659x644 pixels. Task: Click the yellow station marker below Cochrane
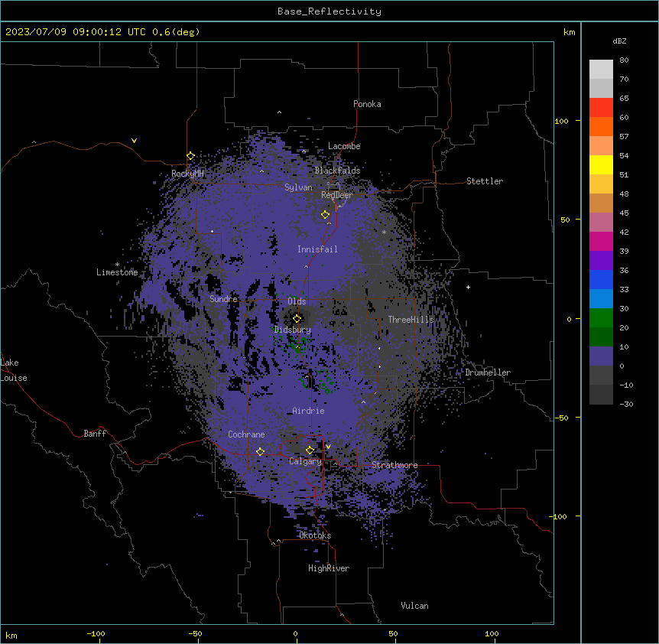pyautogui.click(x=260, y=451)
